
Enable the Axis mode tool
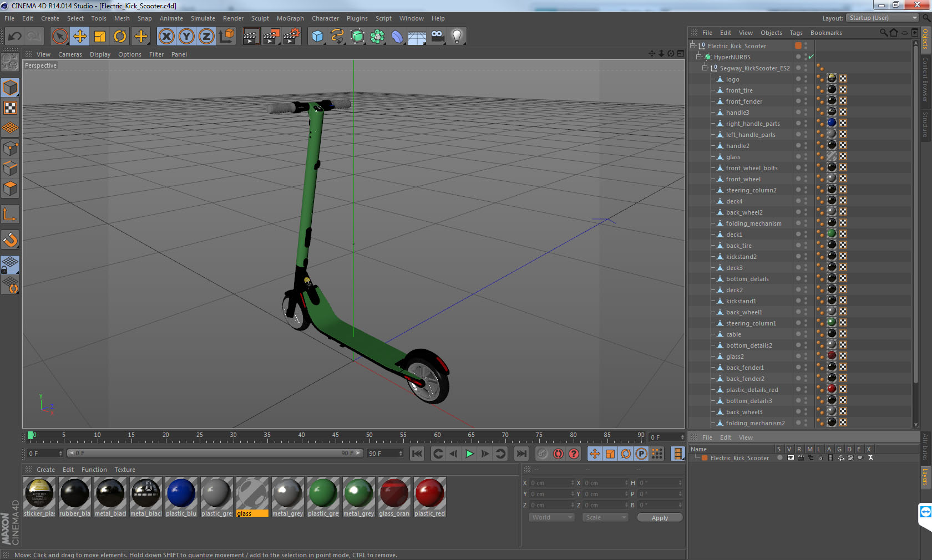click(x=10, y=214)
